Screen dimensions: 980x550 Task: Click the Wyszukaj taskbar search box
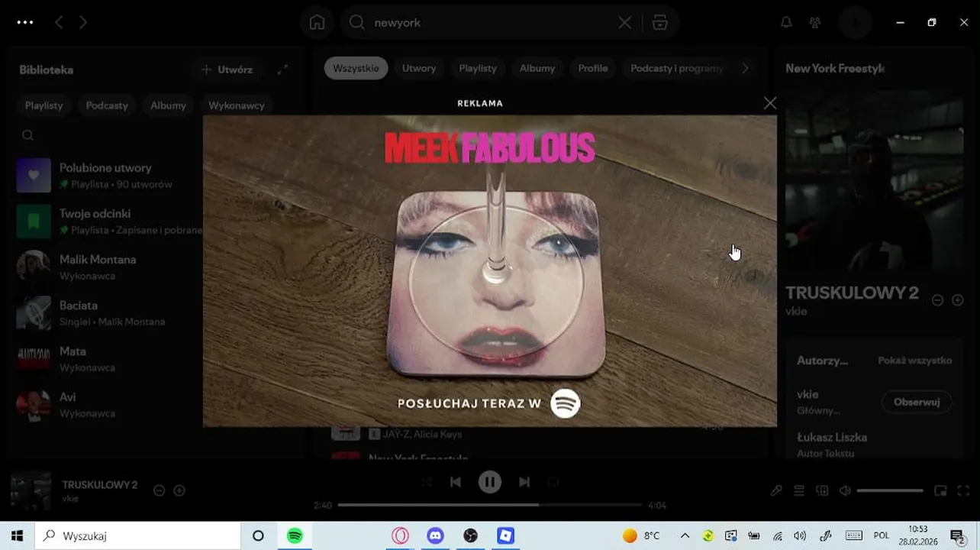tap(138, 535)
